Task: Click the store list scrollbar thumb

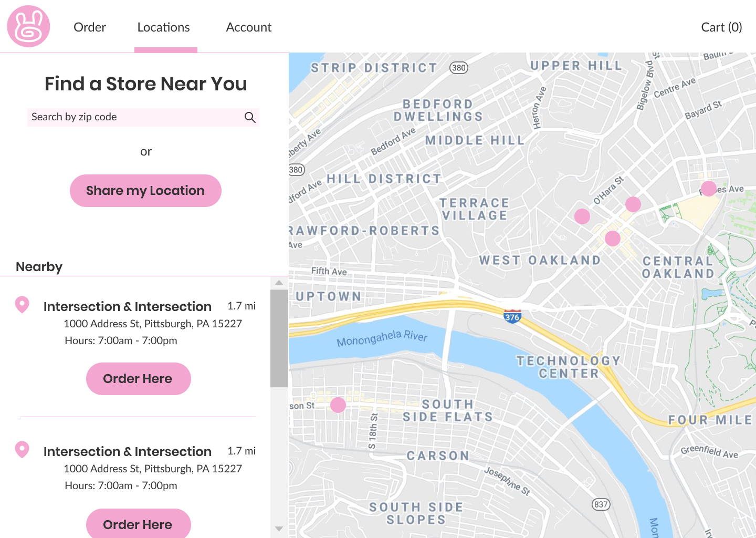Action: click(279, 338)
